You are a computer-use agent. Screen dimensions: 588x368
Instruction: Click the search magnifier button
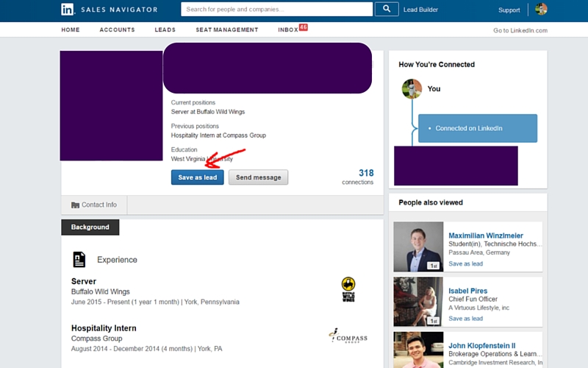[387, 9]
